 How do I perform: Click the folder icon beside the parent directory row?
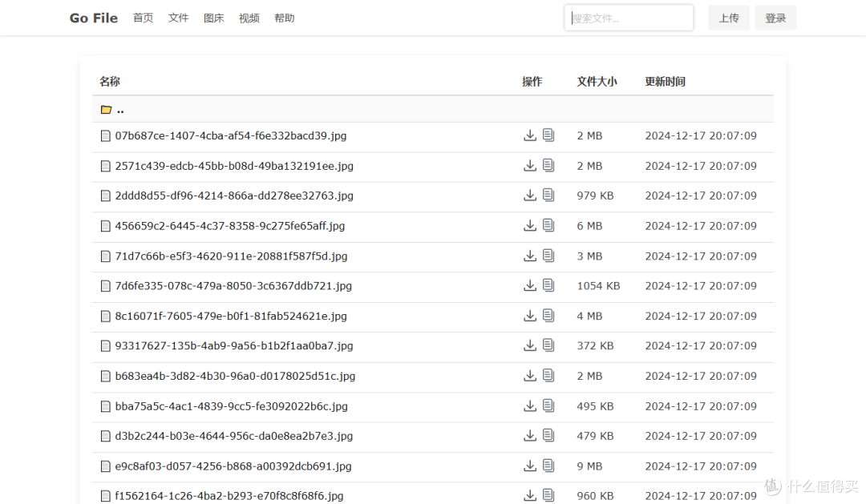pyautogui.click(x=106, y=109)
